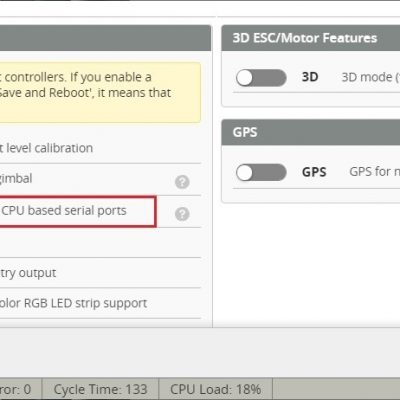Select the level calibration feature text
The image size is (400, 400).
(46, 148)
